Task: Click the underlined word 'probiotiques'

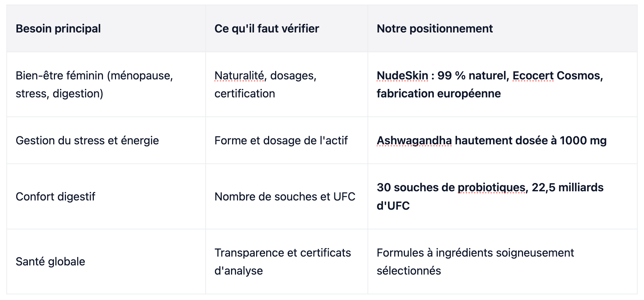Action: pos(491,187)
